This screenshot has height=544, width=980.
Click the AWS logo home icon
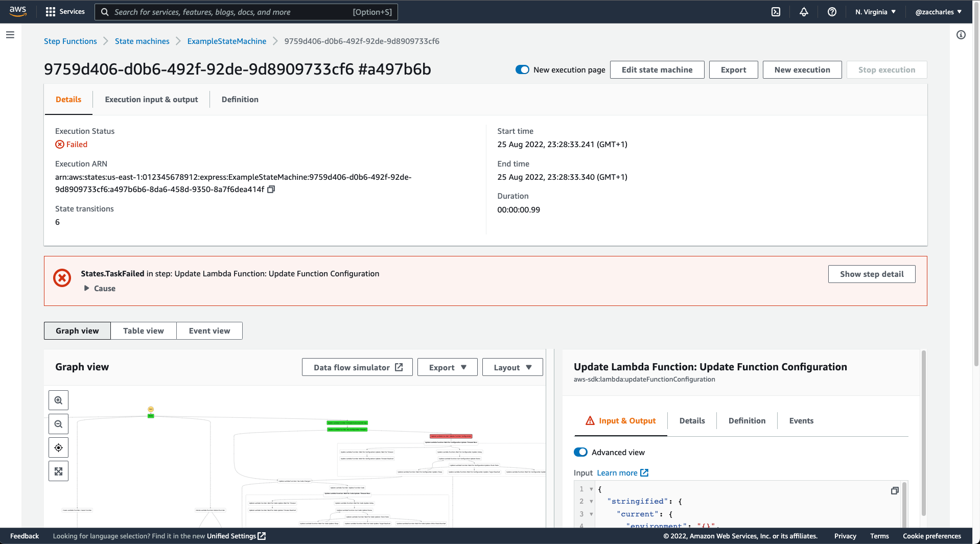(x=17, y=11)
